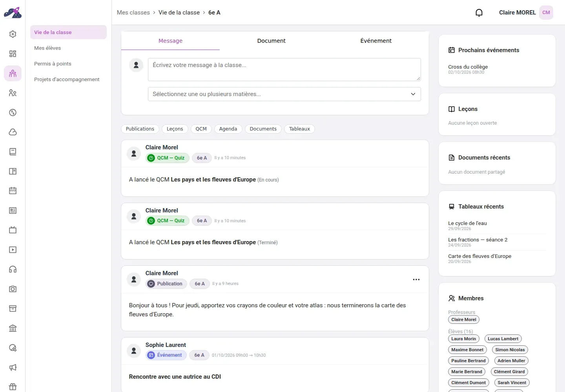Open the headphones sidebar icon
The height and width of the screenshot is (392, 565).
pyautogui.click(x=13, y=269)
